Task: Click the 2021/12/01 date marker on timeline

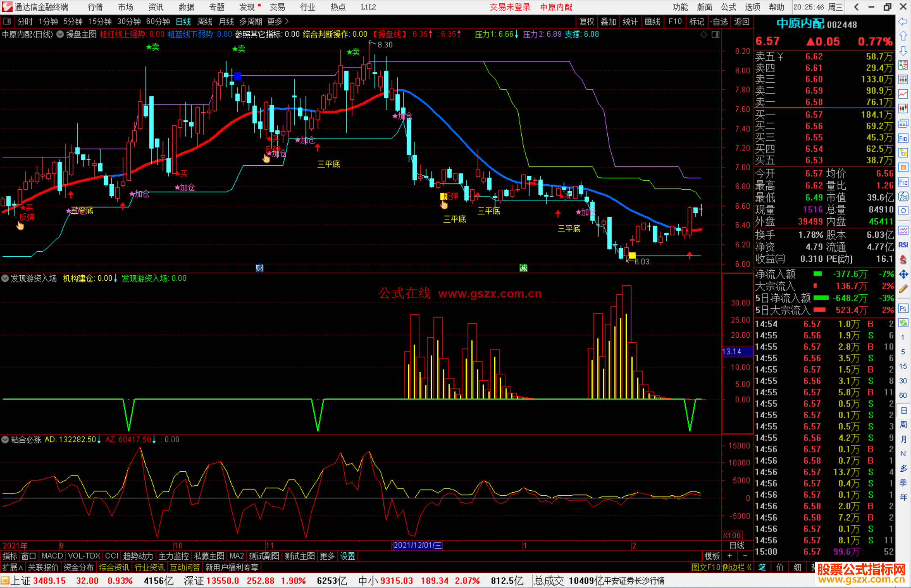Action: point(417,545)
